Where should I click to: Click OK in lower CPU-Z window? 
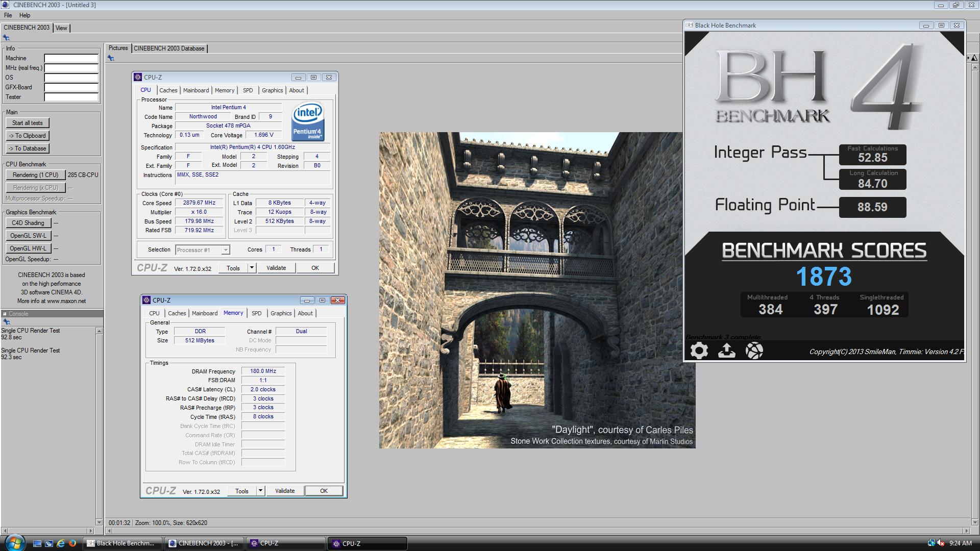pos(324,491)
